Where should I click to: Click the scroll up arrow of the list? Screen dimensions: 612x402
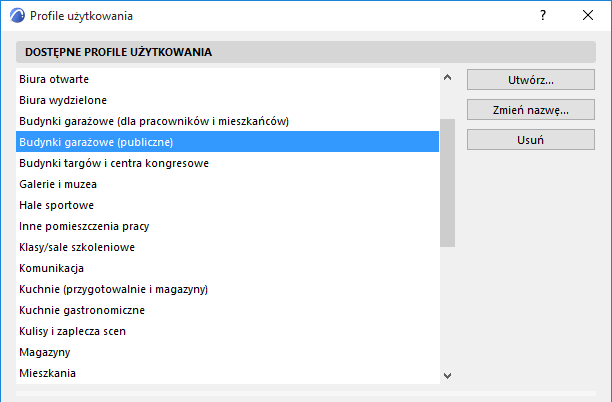coord(448,77)
